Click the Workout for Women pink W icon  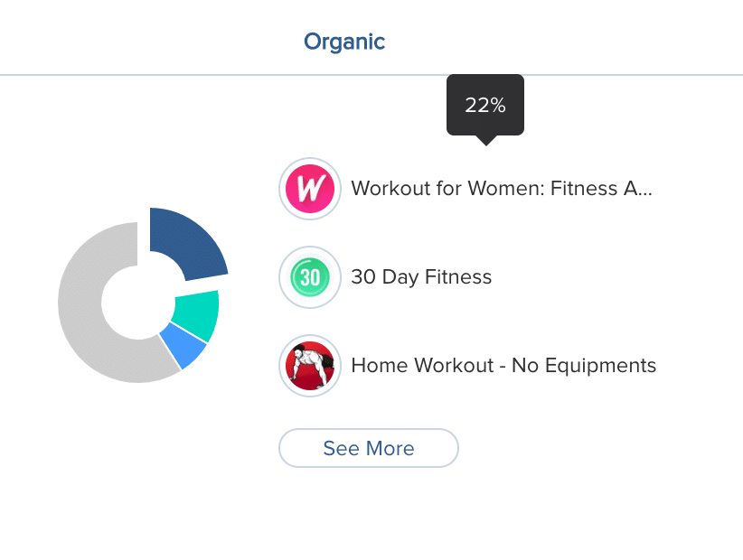coord(310,189)
